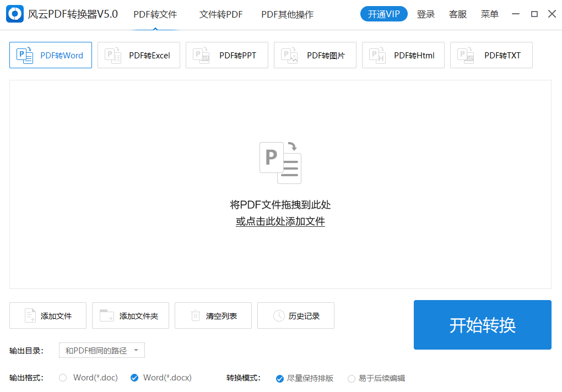Click the PDF转Word tab label

[x=62, y=56]
